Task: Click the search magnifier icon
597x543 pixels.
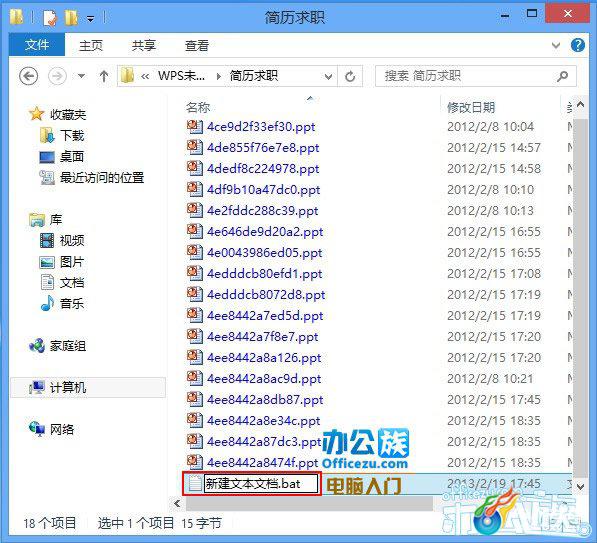Action: point(562,76)
